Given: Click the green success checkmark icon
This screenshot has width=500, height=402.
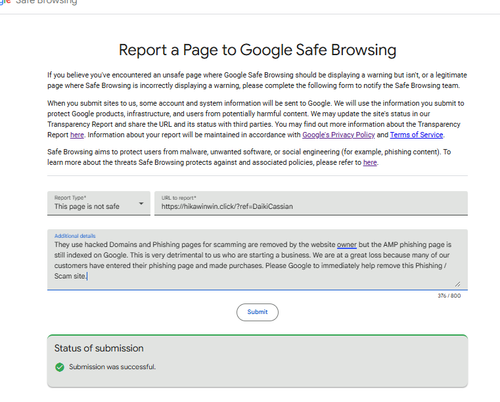Looking at the screenshot, I should pyautogui.click(x=60, y=367).
